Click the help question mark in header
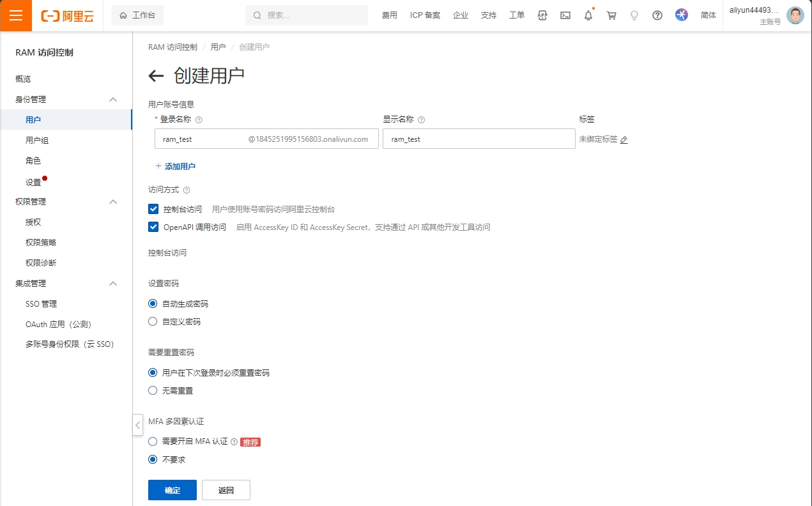This screenshot has width=812, height=506. (657, 15)
